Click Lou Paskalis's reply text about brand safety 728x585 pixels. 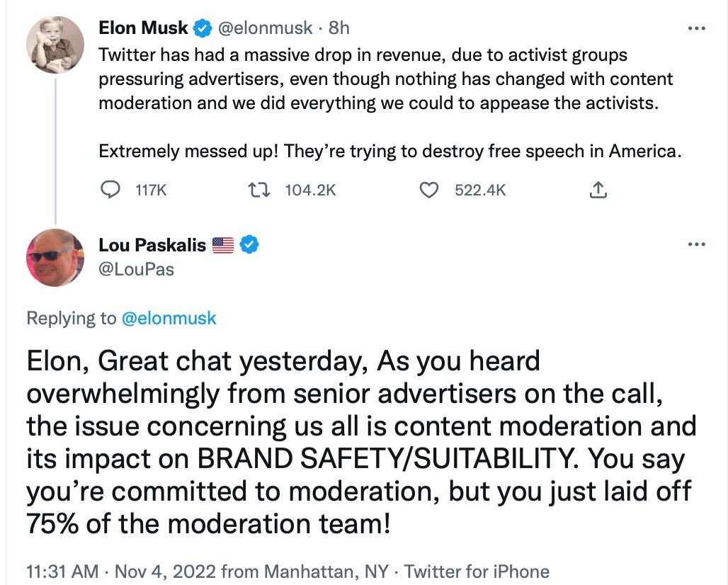(361, 443)
